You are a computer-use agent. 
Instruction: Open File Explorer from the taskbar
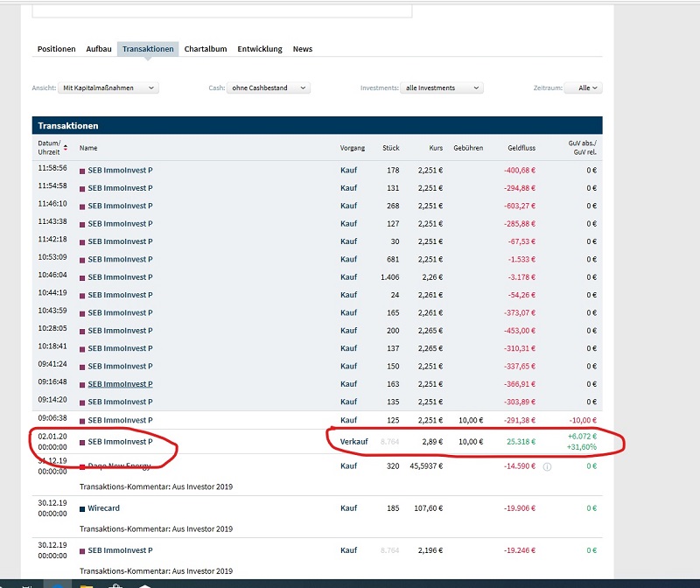click(87, 584)
